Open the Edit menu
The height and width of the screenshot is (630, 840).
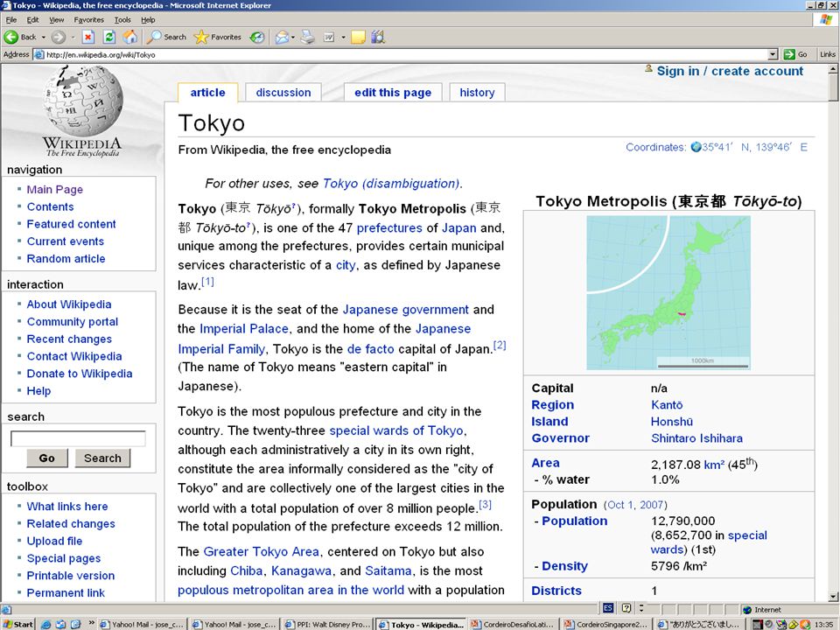tap(32, 20)
